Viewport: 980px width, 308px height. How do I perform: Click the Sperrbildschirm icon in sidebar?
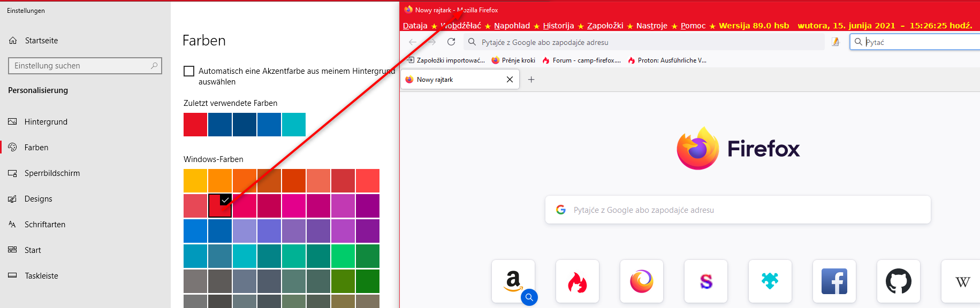pyautogui.click(x=12, y=173)
